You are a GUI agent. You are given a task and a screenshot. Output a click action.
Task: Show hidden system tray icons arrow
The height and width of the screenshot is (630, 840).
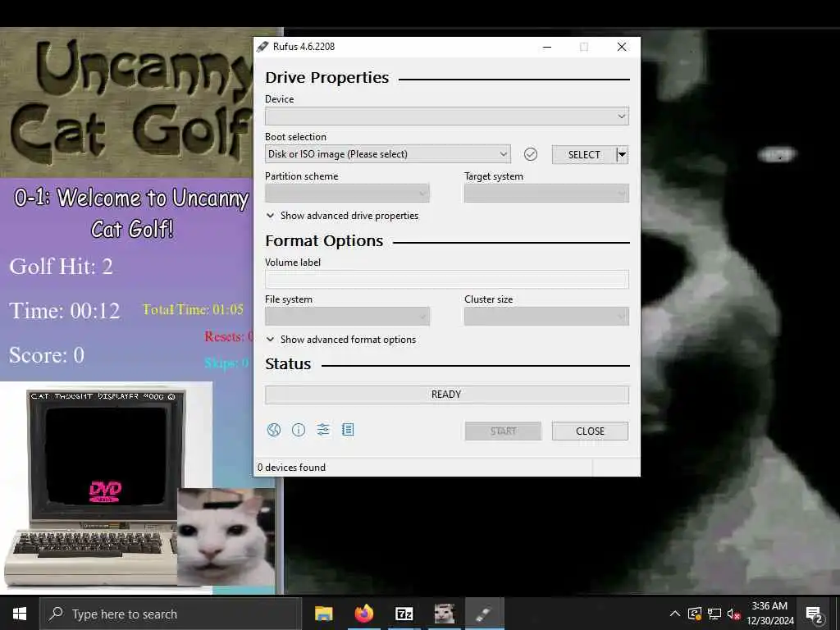click(675, 614)
